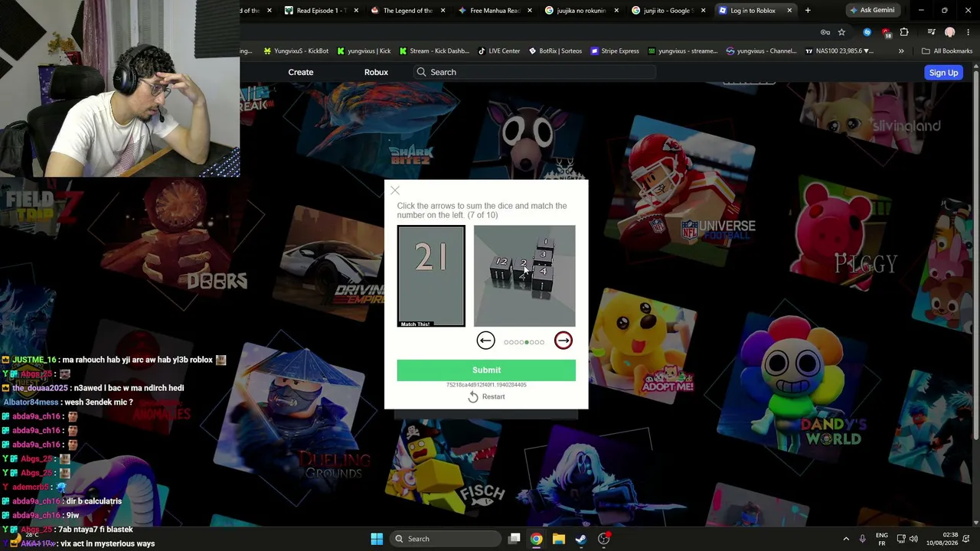The width and height of the screenshot is (980, 551).
Task: Open the password key icon in address bar
Action: coord(825,32)
